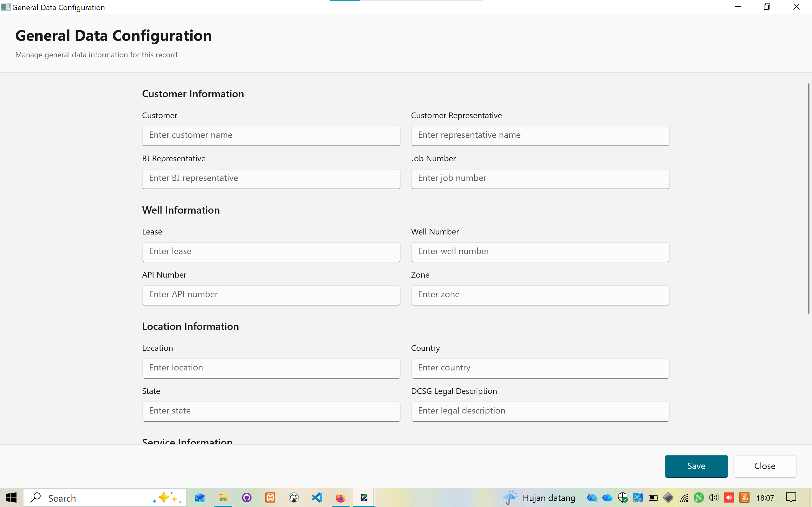This screenshot has width=812, height=507.
Task: Open the notification center icon
Action: pyautogui.click(x=791, y=497)
